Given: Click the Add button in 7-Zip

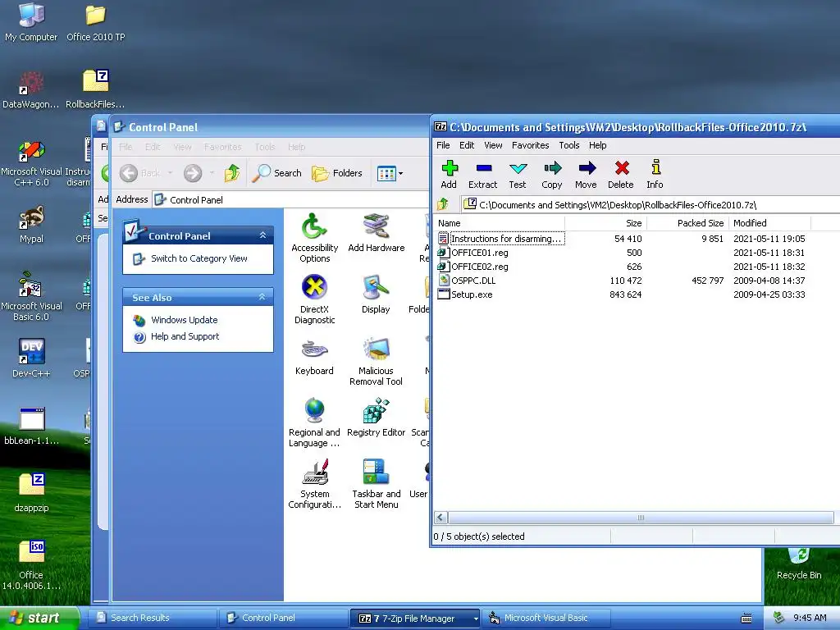Looking at the screenshot, I should click(449, 175).
